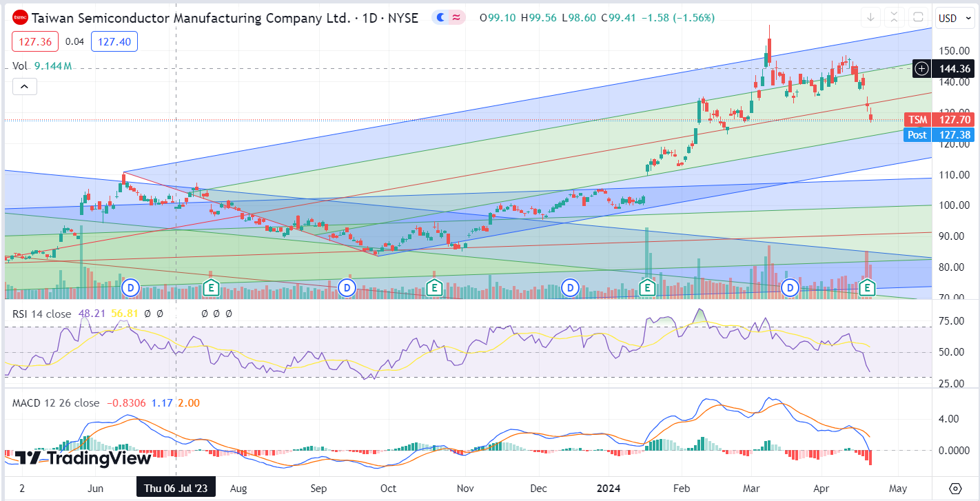Click the high price H99.56
Screen dimensions: 980x501
[539, 18]
